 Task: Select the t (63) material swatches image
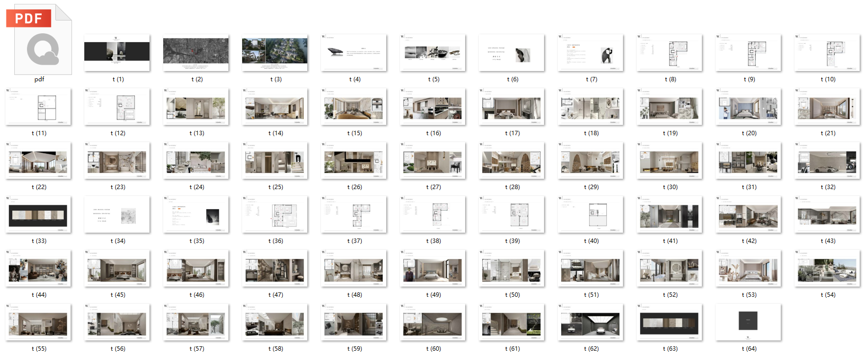[670, 322]
